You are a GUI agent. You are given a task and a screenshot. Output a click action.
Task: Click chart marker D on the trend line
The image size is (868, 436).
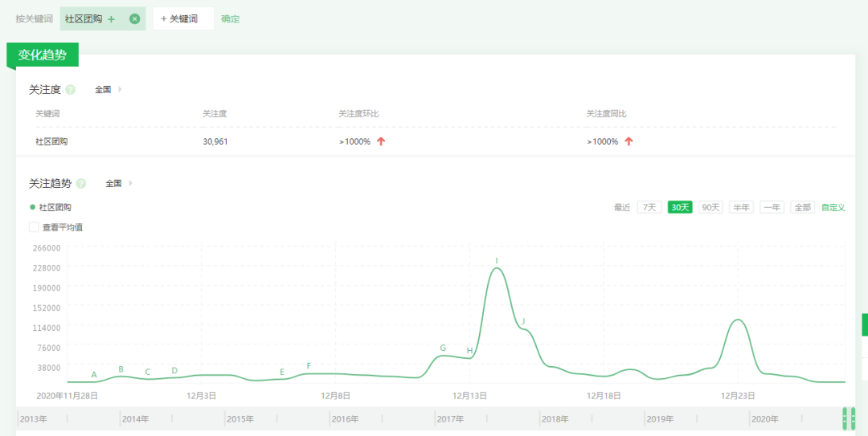174,370
